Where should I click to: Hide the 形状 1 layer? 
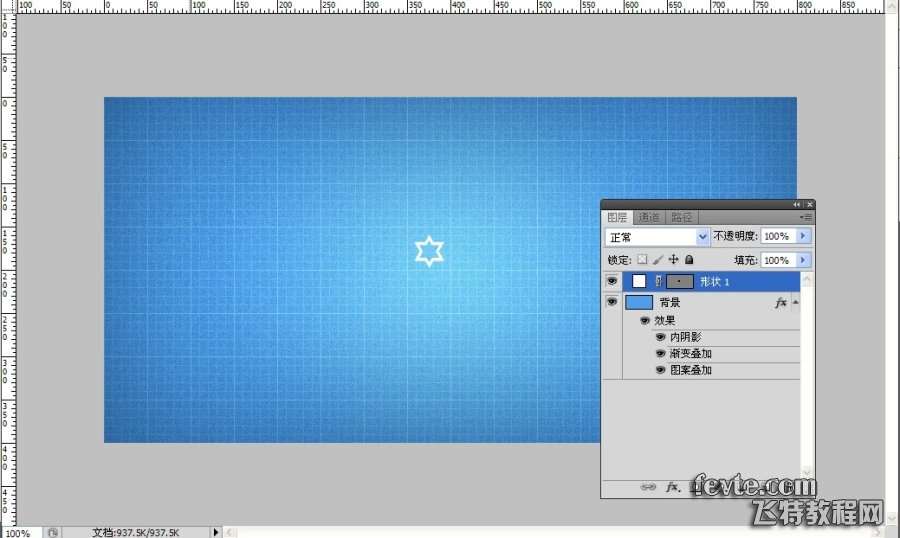(612, 281)
